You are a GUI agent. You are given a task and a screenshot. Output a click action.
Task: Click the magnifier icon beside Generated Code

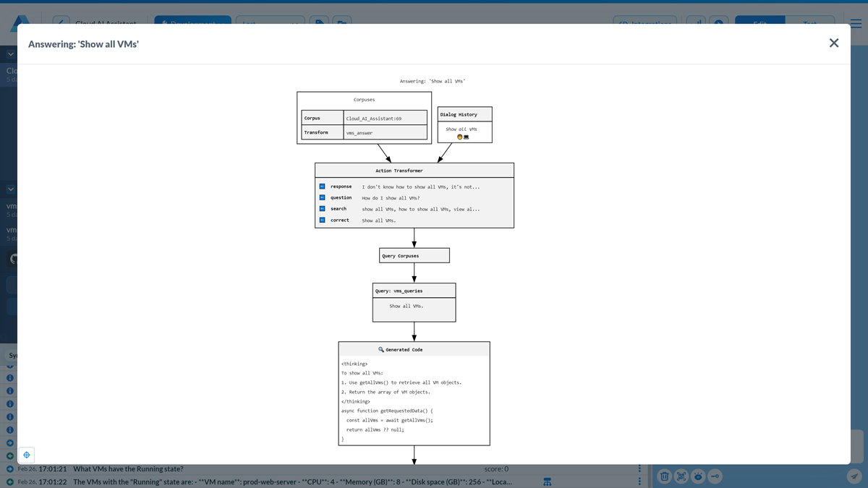[381, 349]
